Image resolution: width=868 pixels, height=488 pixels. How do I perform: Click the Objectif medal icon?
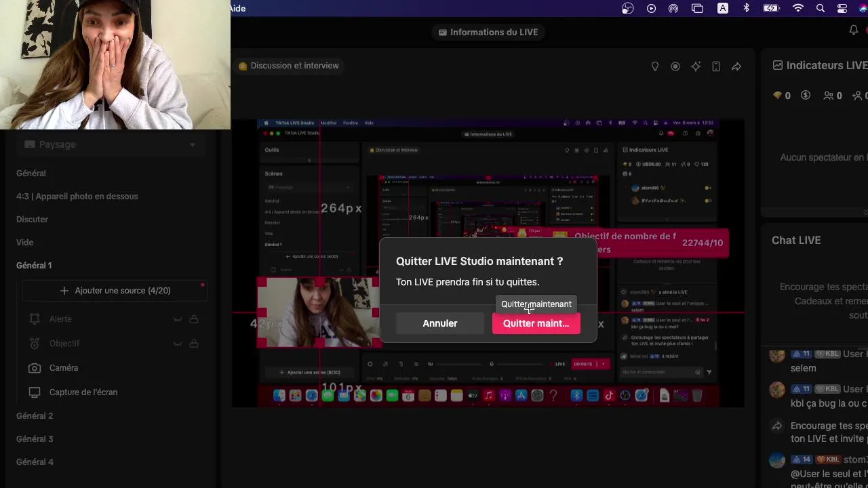[35, 344]
